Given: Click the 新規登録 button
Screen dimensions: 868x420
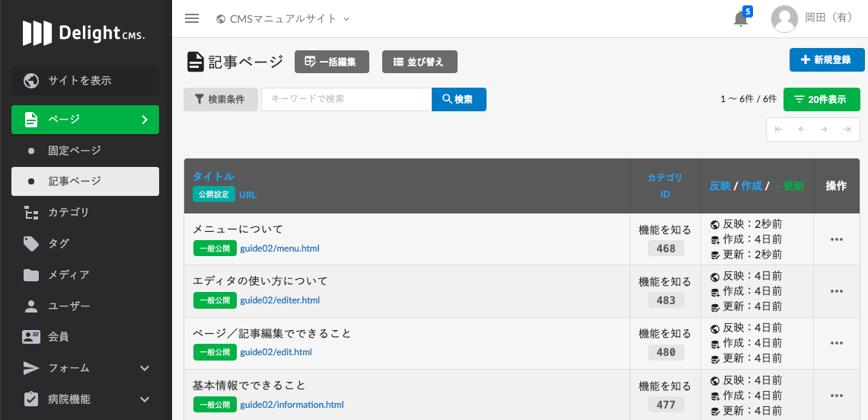Looking at the screenshot, I should click(827, 59).
